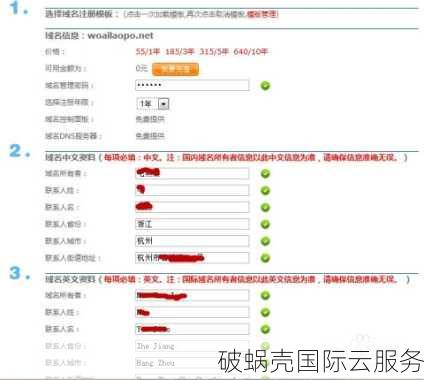Image resolution: width=424 pixels, height=380 pixels.
Task: Click the 55/1年 price text
Action: click(148, 52)
